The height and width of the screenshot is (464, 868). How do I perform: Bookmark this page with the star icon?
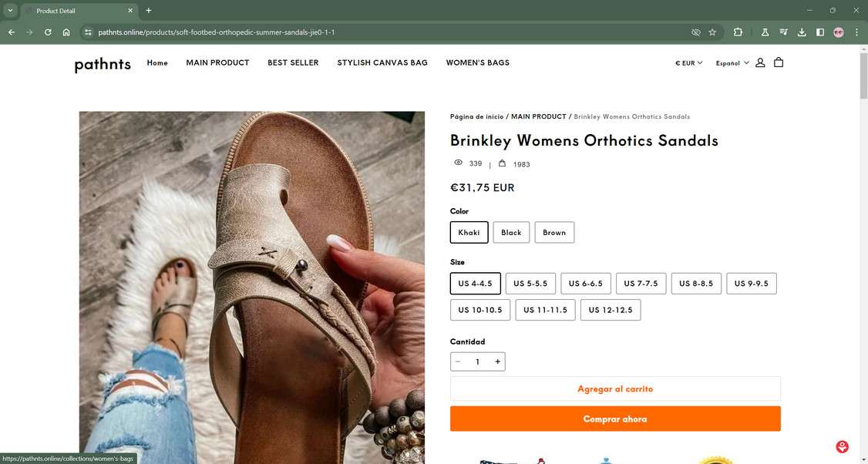[712, 32]
